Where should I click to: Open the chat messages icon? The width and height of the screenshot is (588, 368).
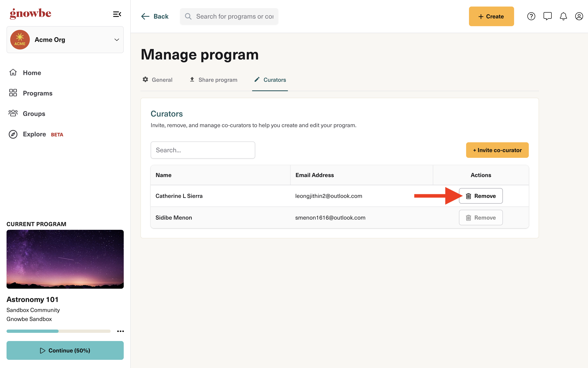pos(547,16)
